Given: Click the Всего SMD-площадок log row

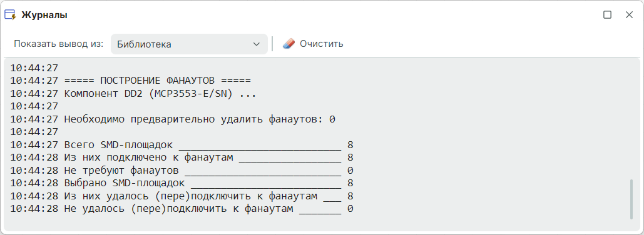Looking at the screenshot, I should (182, 145).
